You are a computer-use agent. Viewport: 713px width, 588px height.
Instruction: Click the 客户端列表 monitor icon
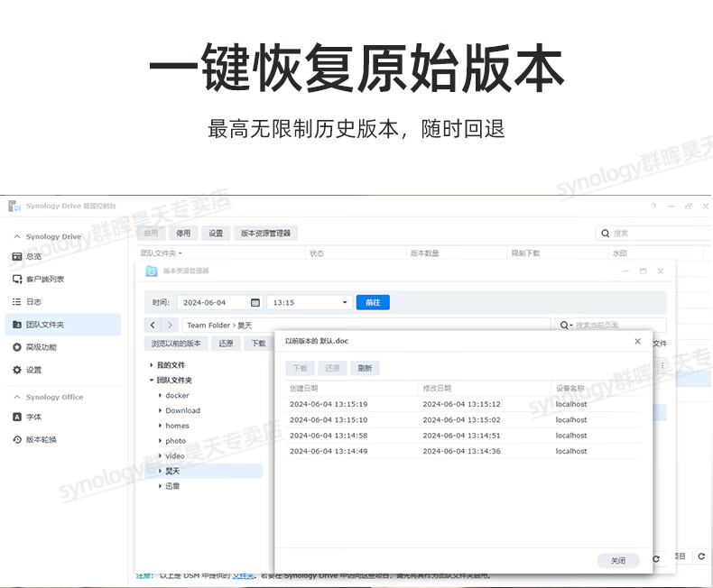[17, 279]
